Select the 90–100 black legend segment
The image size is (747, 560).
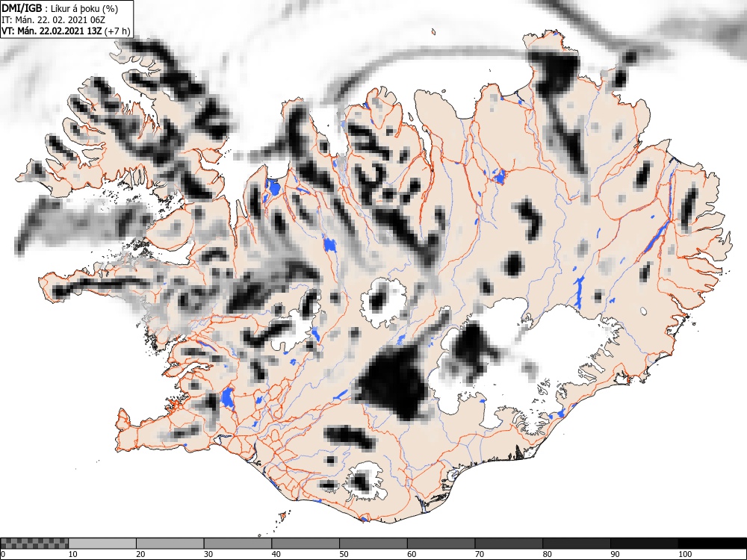point(644,544)
